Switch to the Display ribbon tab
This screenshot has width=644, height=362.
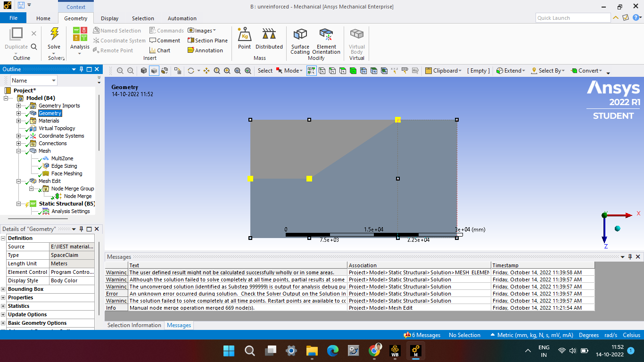pyautogui.click(x=109, y=18)
